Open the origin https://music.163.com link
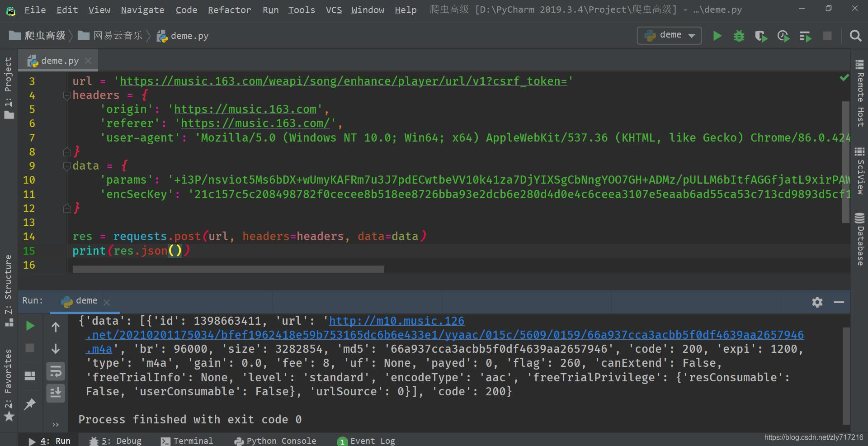The width and height of the screenshot is (868, 446). click(245, 109)
